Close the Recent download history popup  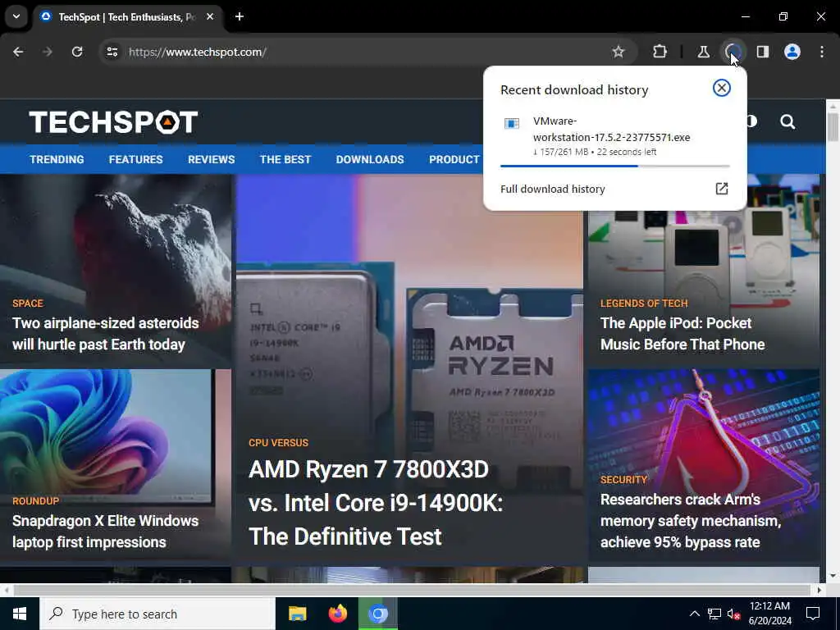(722, 88)
